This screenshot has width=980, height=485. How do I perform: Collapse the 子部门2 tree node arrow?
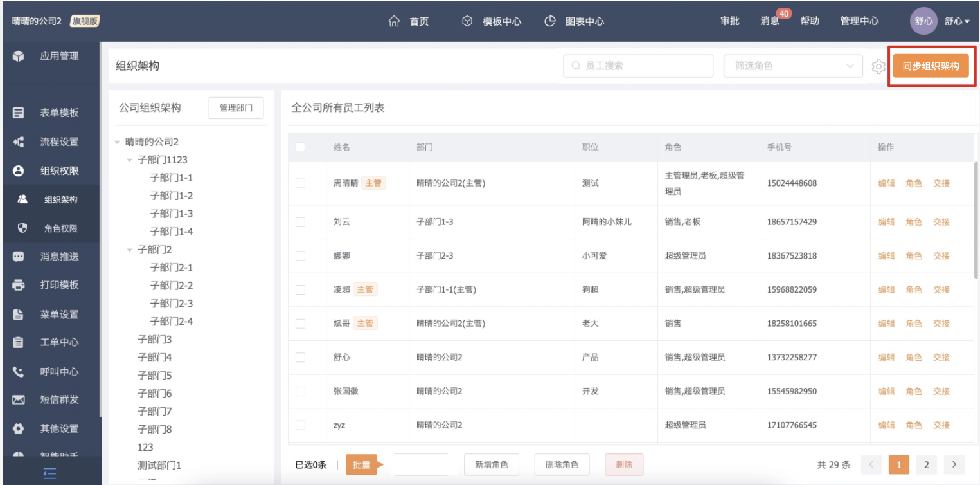[x=129, y=250]
